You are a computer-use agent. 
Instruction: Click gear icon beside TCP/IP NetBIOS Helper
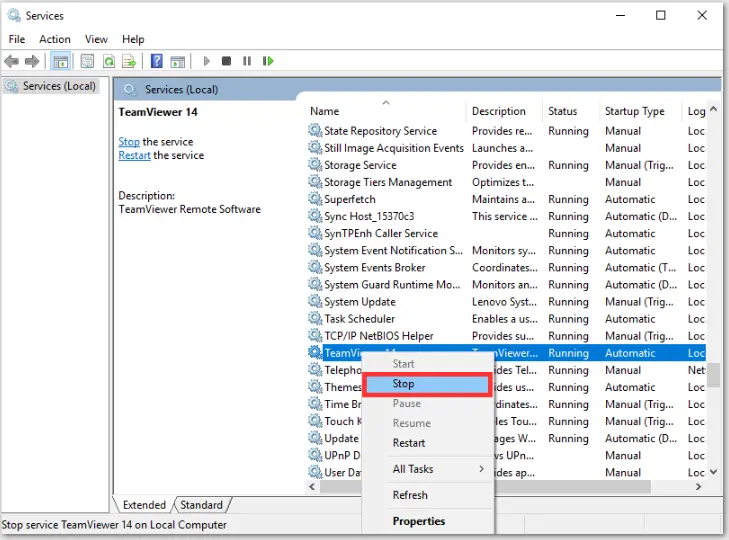(315, 336)
